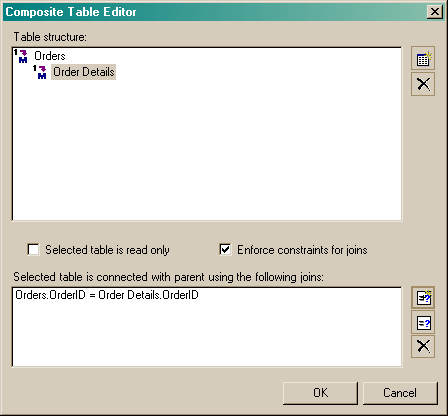Click the add new table icon
The height and width of the screenshot is (416, 448).
(x=423, y=58)
